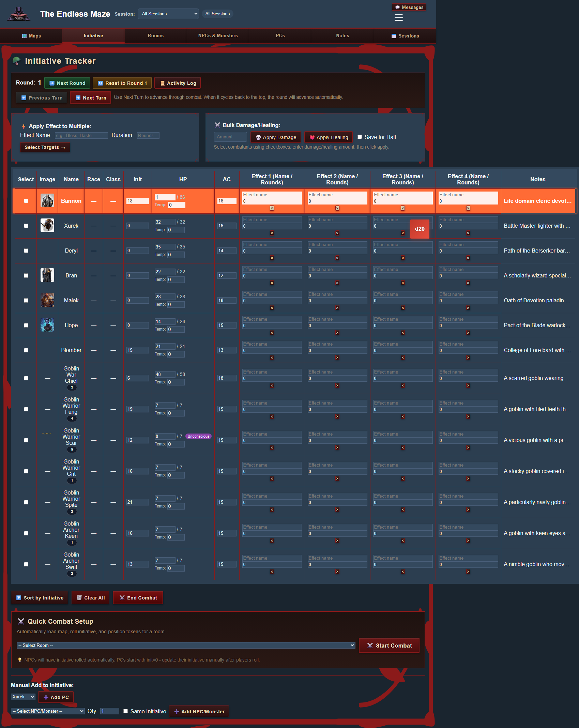Open the hamburger navigation menu
Image resolution: width=579 pixels, height=728 pixels.
pos(398,17)
